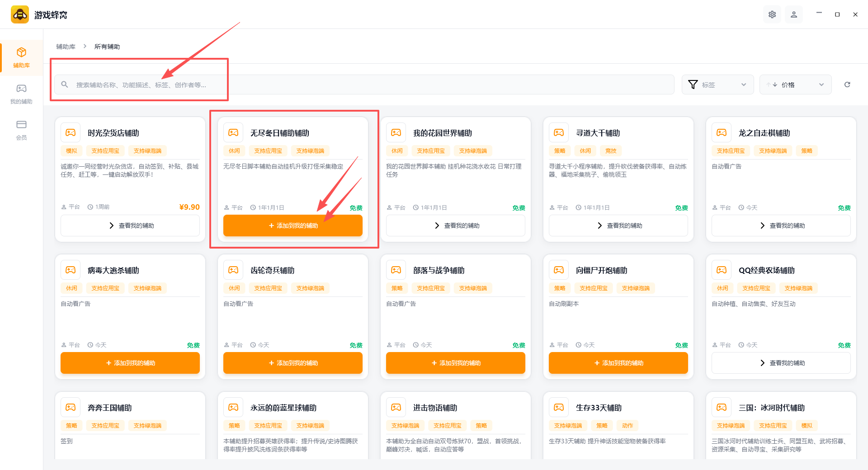Click the 休闲 tag on 寻道大千辅助
868x470 pixels.
585,151
